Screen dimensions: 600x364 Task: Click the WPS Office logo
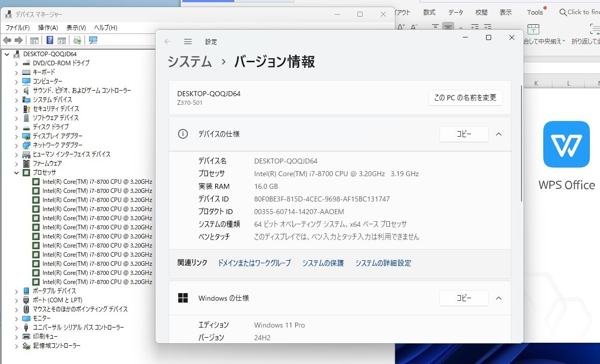(566, 144)
